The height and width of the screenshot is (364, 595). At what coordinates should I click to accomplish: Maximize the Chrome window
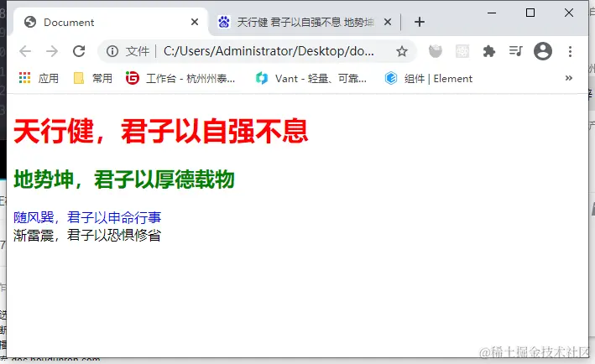point(530,13)
